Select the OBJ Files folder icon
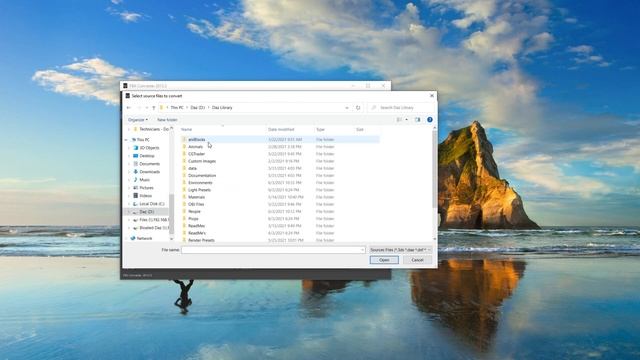 point(184,204)
